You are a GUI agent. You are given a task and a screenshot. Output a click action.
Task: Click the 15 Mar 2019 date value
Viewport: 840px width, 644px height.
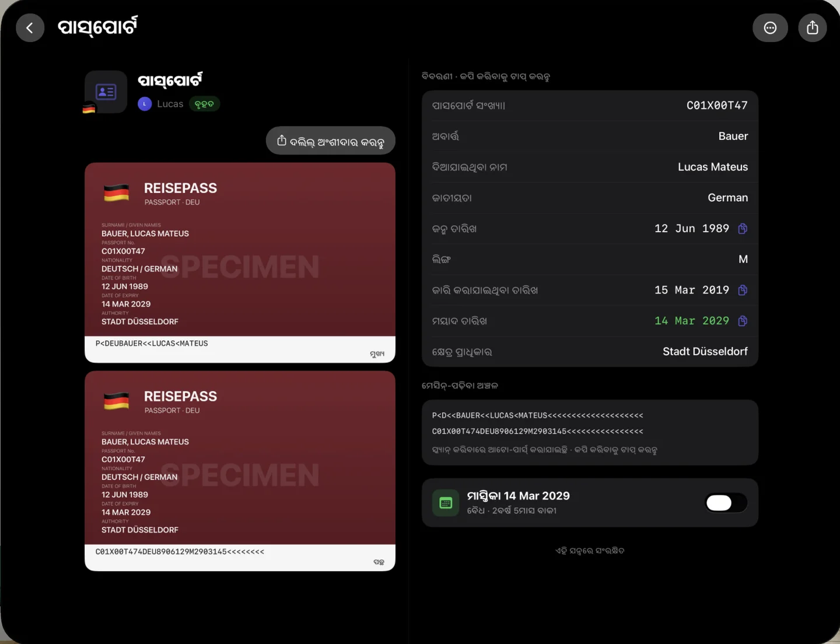[x=691, y=290]
